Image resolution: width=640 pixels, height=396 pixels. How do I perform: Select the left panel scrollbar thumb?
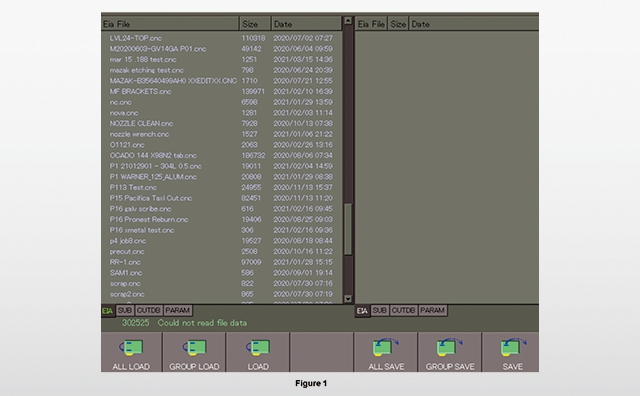348,229
